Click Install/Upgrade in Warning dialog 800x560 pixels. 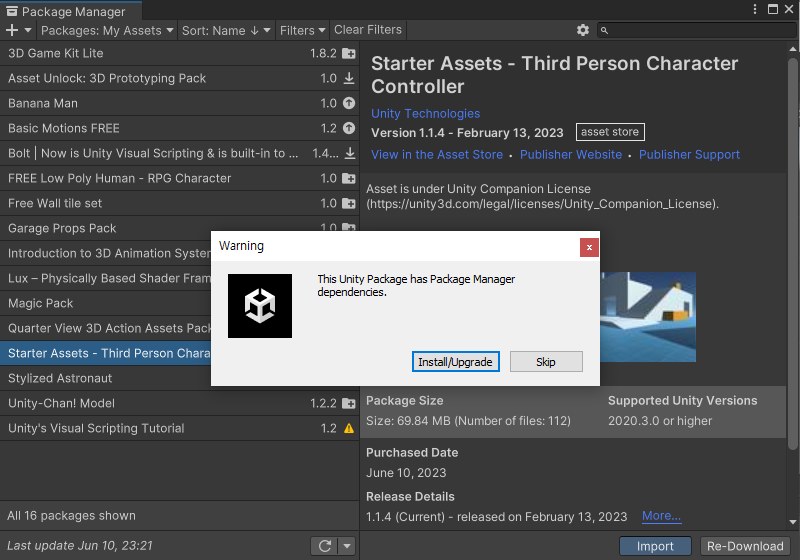455,362
